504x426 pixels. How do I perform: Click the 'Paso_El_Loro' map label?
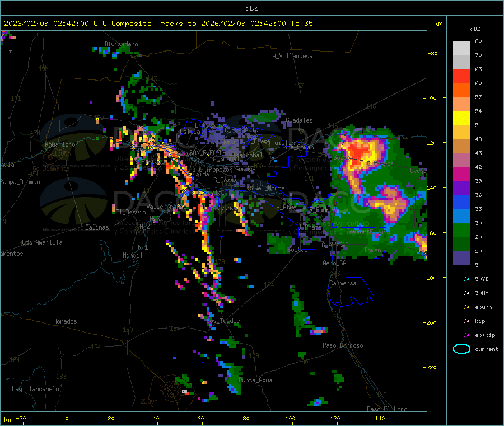pos(387,409)
